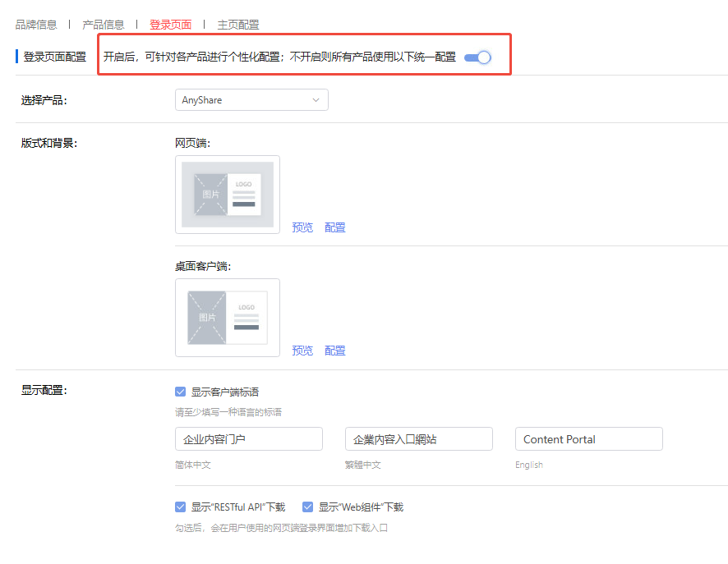This screenshot has height=564, width=728.
Task: Disable 显示"RESTful API"下载 checkbox
Action: pyautogui.click(x=181, y=507)
